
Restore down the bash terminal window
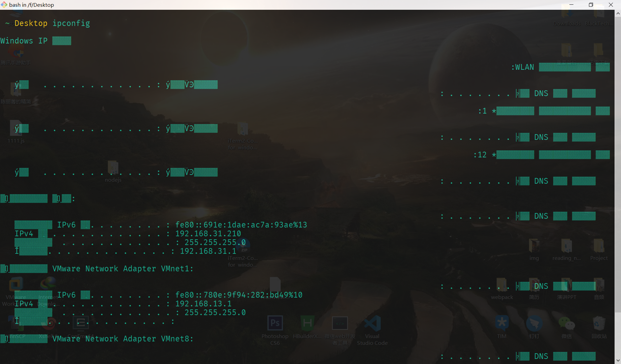pos(591,5)
